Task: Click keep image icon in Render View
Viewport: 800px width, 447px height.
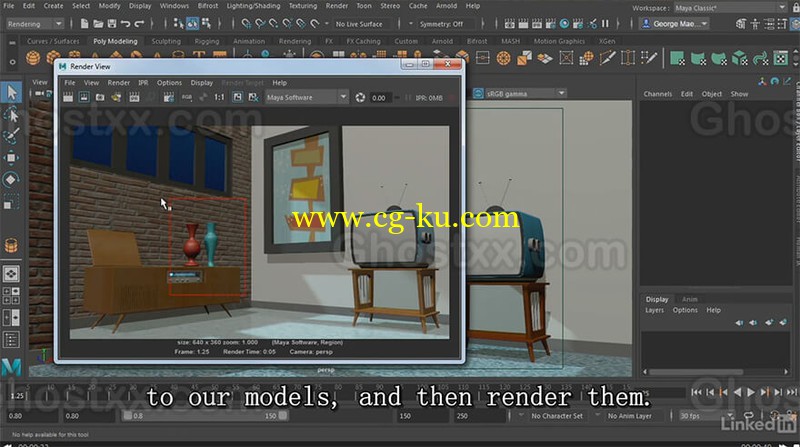Action: point(237,97)
